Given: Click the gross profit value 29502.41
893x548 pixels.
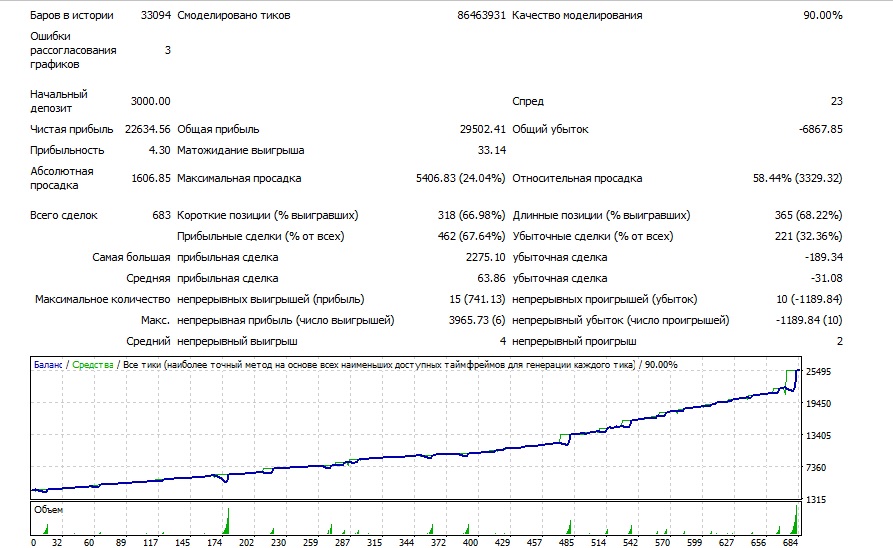Looking at the screenshot, I should coord(482,129).
